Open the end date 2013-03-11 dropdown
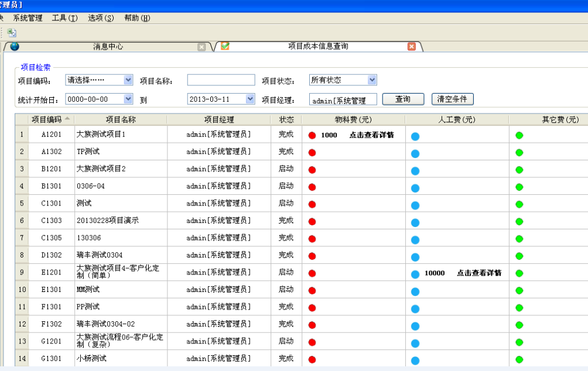 (250, 99)
